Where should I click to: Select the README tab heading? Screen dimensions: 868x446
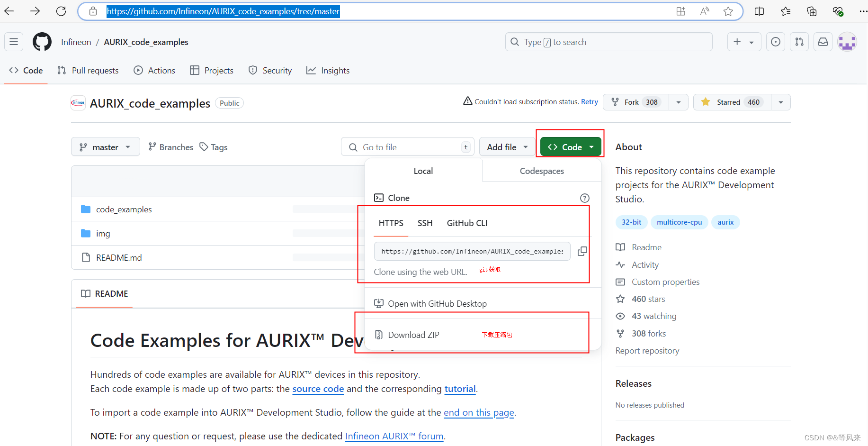[104, 294]
